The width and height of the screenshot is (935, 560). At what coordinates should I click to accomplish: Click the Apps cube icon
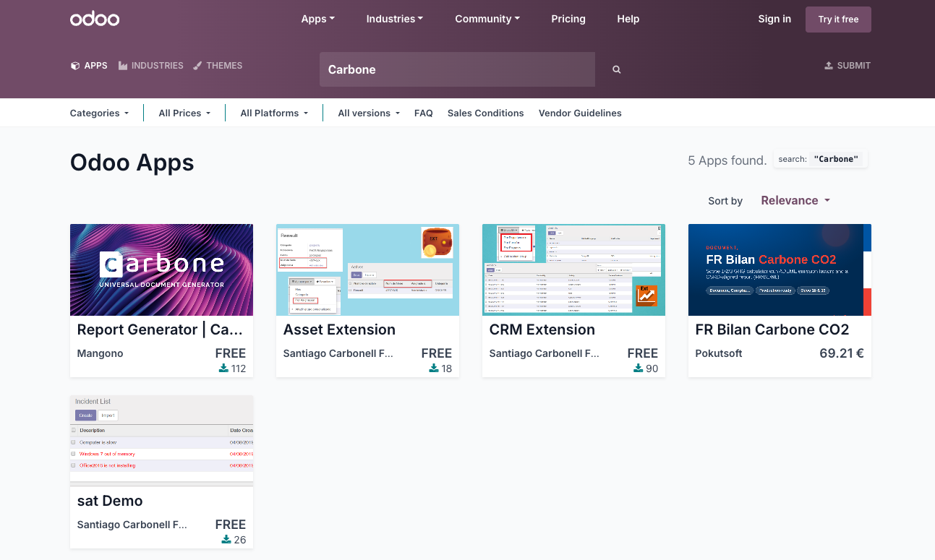74,66
